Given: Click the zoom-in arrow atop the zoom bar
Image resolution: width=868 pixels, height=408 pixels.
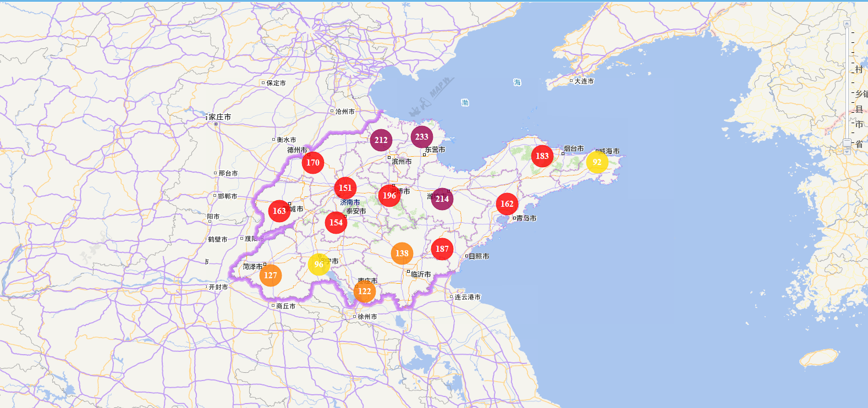Looking at the screenshot, I should pos(847,23).
